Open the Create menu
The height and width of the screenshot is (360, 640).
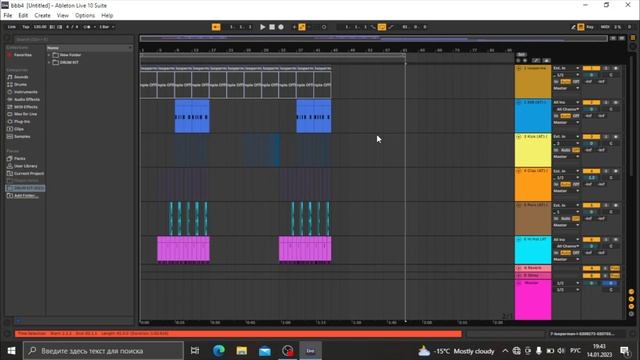coord(42,16)
